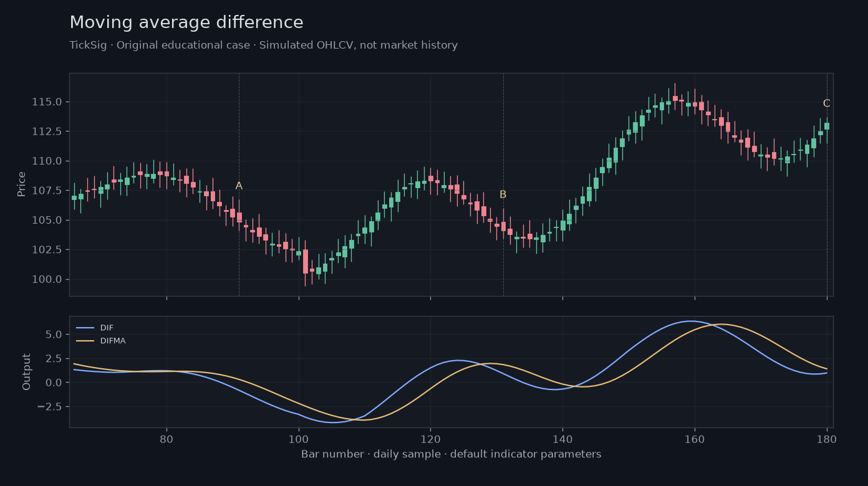Click the Output y-axis label

tap(27, 372)
